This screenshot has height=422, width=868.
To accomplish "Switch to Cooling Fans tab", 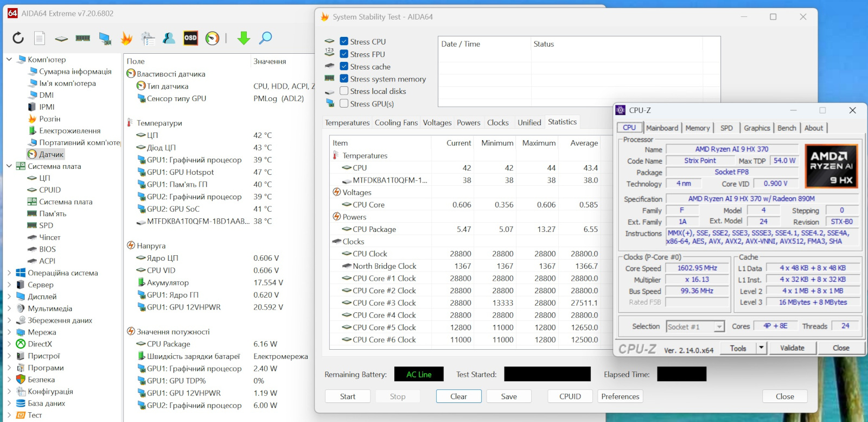I will [x=396, y=123].
